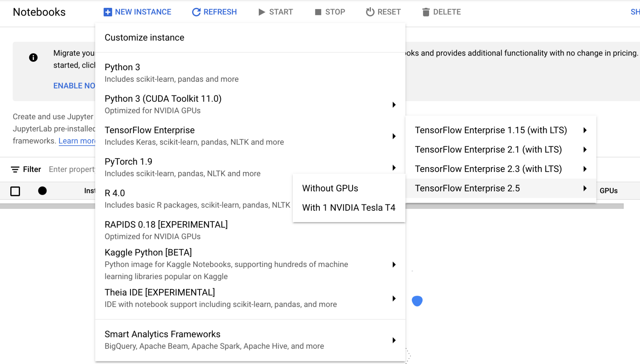Select TensorFlow Enterprise 2.1 (with LTS) item
The height and width of the screenshot is (364, 640).
(501, 150)
